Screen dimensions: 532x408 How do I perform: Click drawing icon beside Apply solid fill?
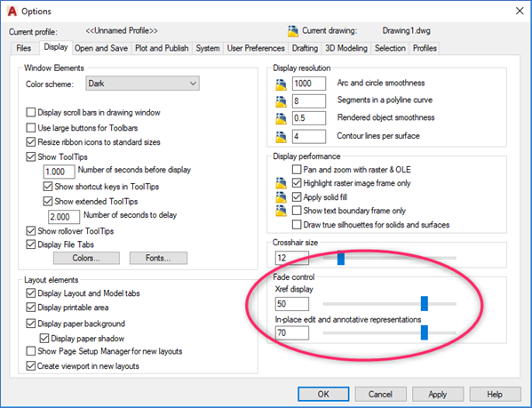coord(281,197)
